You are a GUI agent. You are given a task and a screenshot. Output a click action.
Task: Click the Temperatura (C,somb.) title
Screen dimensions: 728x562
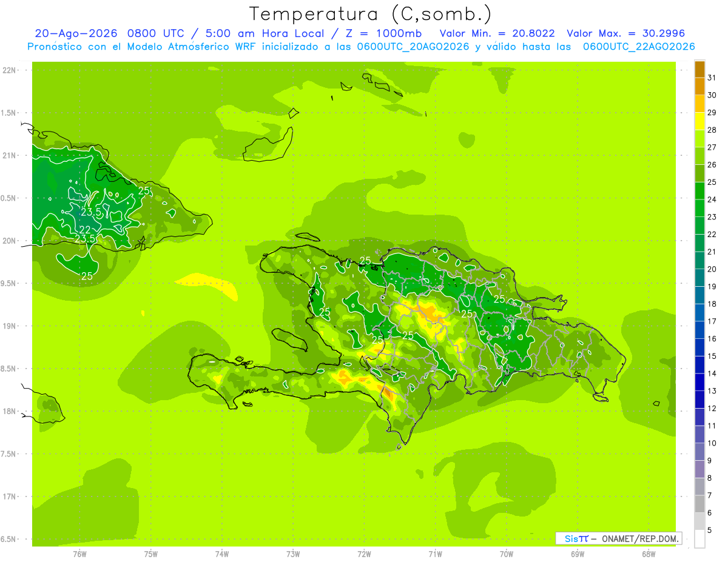[370, 13]
